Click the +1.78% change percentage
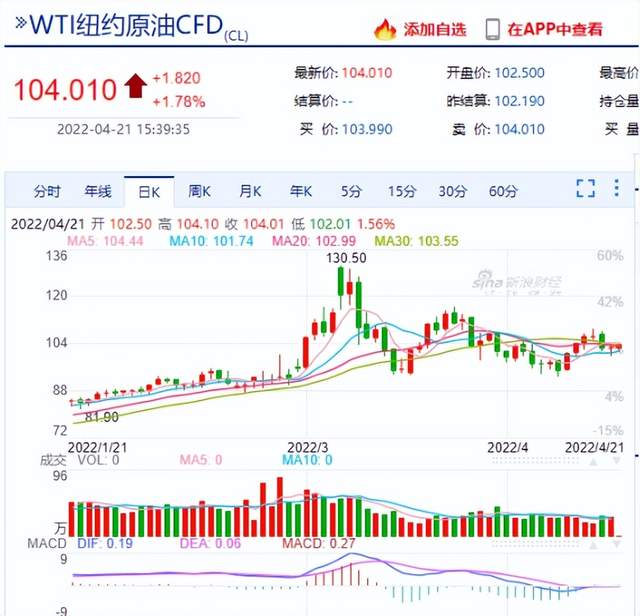 (178, 102)
